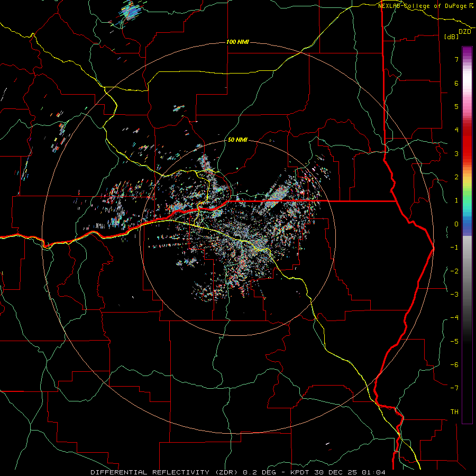
Task: Click the TH threshold label on legend
Action: tap(454, 412)
